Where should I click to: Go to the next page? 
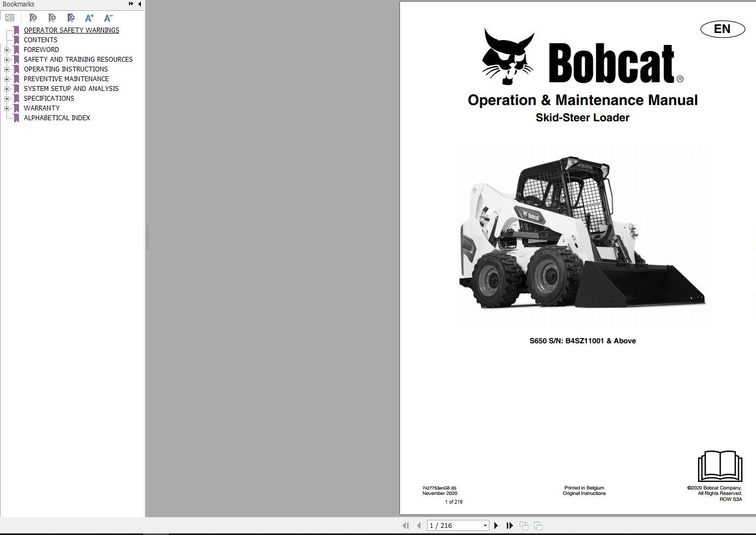point(496,525)
